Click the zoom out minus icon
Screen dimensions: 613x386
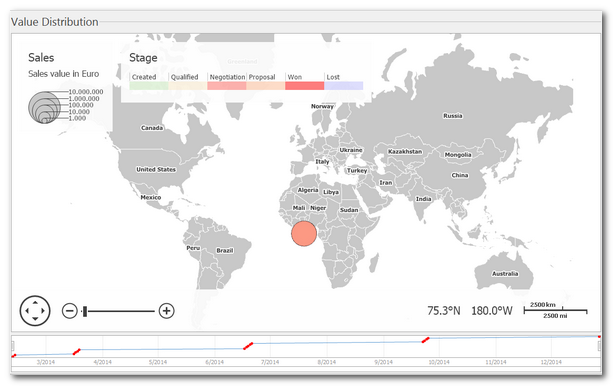(70, 311)
